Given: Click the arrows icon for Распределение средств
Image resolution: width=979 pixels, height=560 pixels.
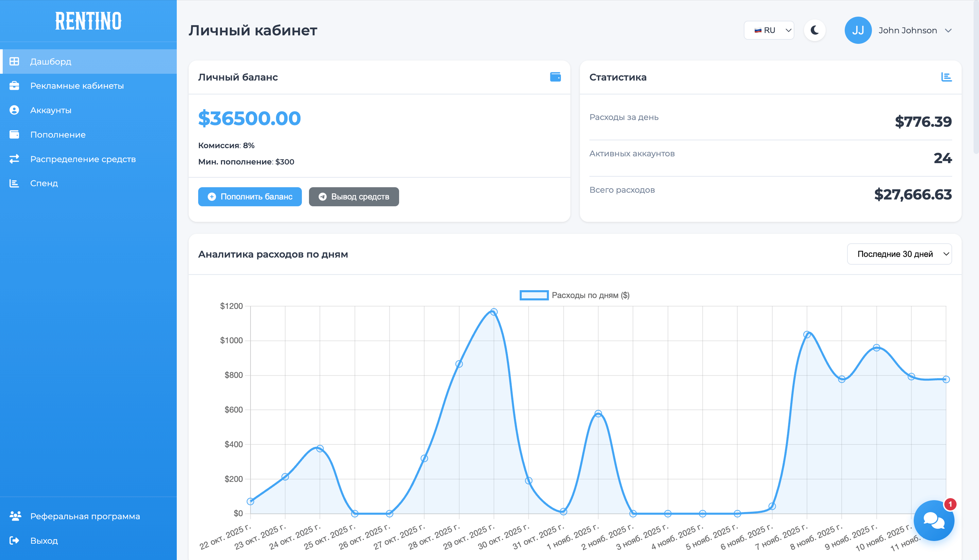Looking at the screenshot, I should pyautogui.click(x=14, y=159).
